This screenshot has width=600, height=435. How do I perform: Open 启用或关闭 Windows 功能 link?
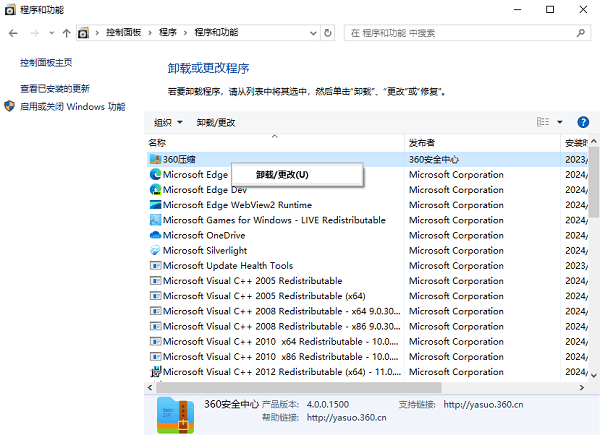(x=73, y=106)
